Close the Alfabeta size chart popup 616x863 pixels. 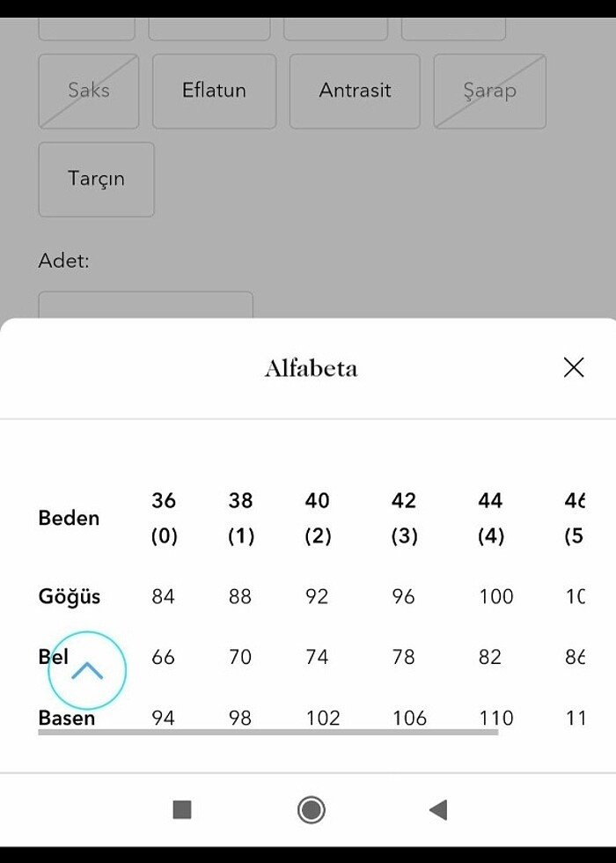(x=574, y=367)
